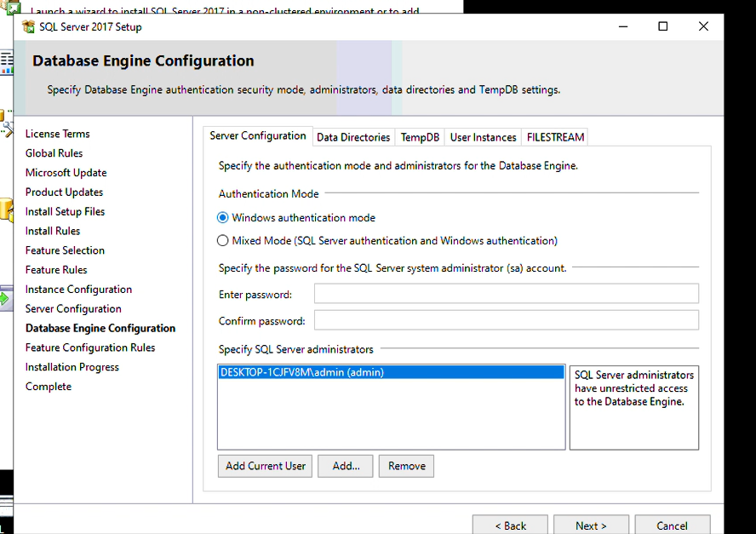Click Complete step in sidebar
Viewport: 756px width, 534px height.
[x=49, y=387]
